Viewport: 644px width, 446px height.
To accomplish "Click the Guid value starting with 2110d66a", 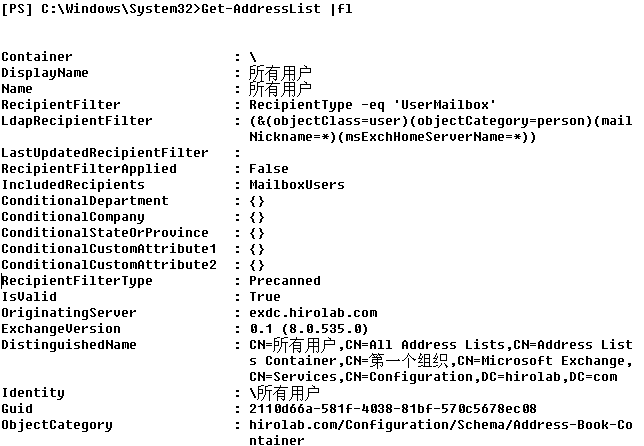I will pyautogui.click(x=393, y=409).
